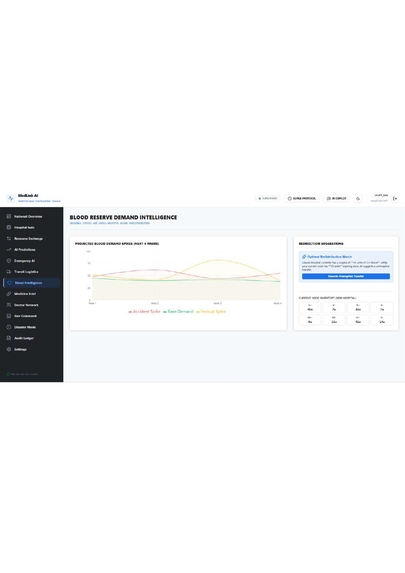Image resolution: width=405 pixels, height=573 pixels.
Task: Open the user profile in the header
Action: pos(380,198)
